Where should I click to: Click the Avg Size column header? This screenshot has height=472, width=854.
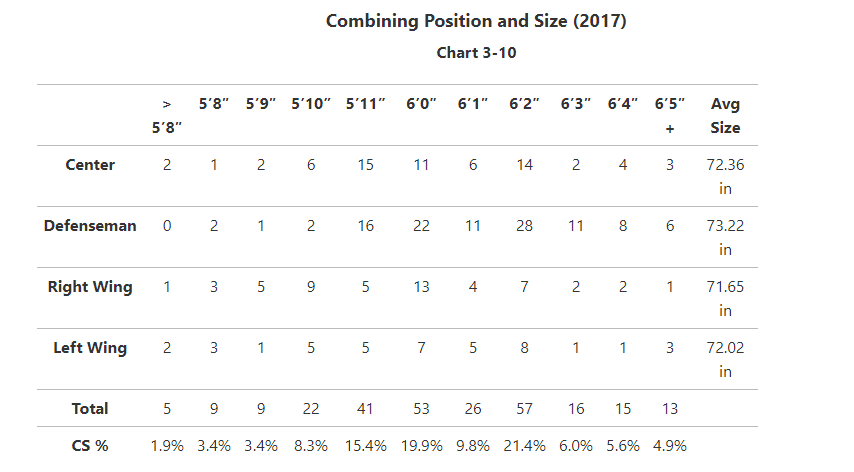pyautogui.click(x=725, y=115)
